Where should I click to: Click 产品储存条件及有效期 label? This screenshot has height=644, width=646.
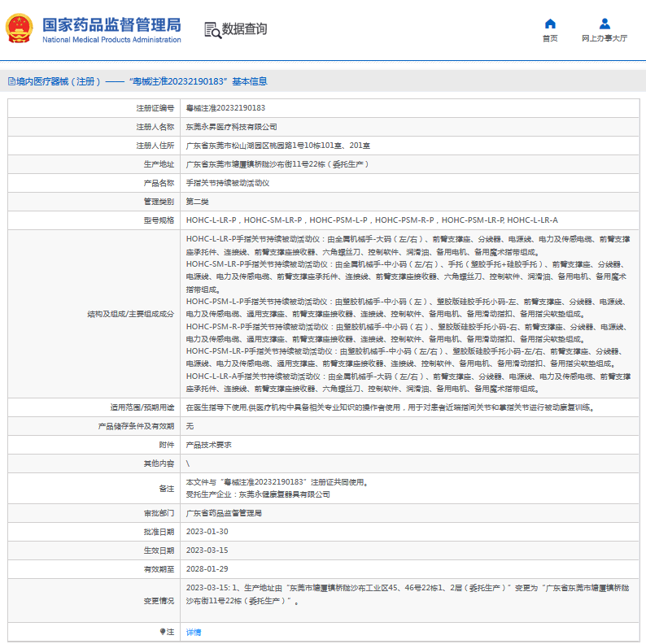pos(136,426)
